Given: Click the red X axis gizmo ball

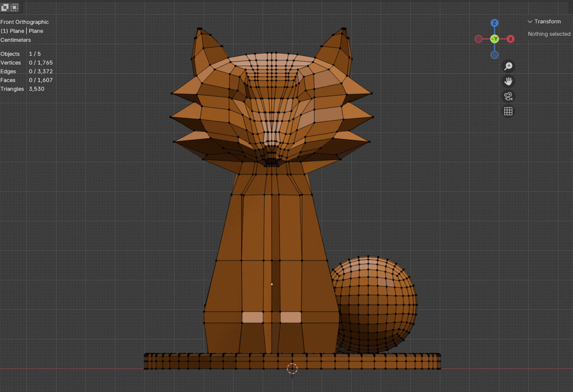Looking at the screenshot, I should click(x=510, y=39).
